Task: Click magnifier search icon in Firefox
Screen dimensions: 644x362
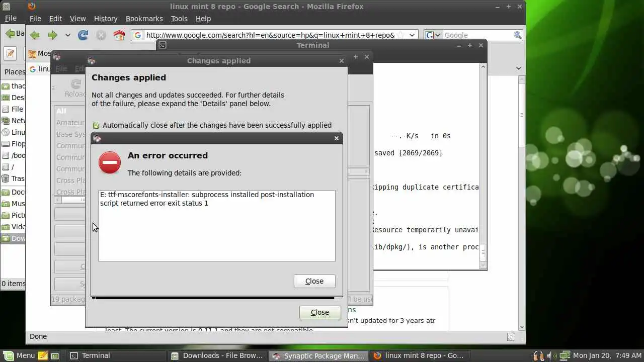Action: pos(517,35)
